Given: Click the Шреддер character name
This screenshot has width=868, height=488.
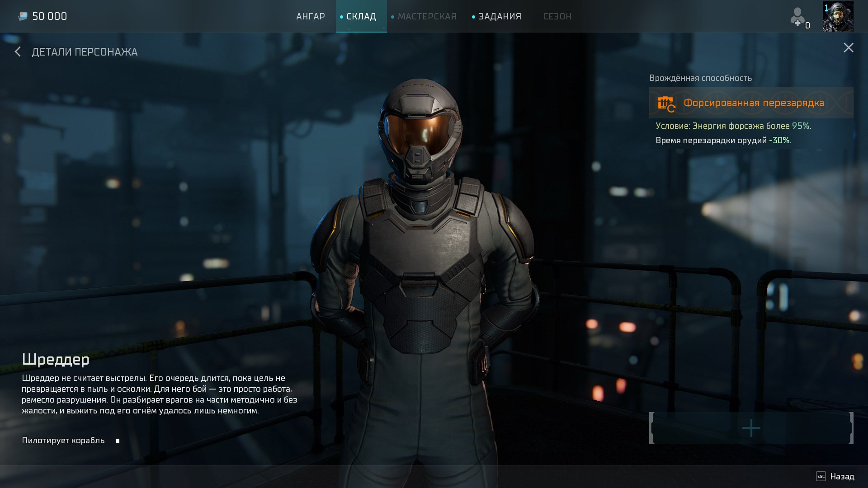Looking at the screenshot, I should [x=56, y=360].
